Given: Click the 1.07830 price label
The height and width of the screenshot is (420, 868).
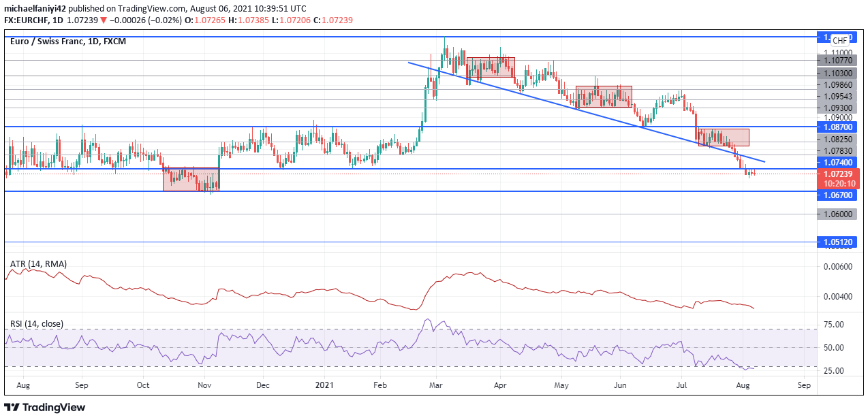Looking at the screenshot, I should [837, 150].
